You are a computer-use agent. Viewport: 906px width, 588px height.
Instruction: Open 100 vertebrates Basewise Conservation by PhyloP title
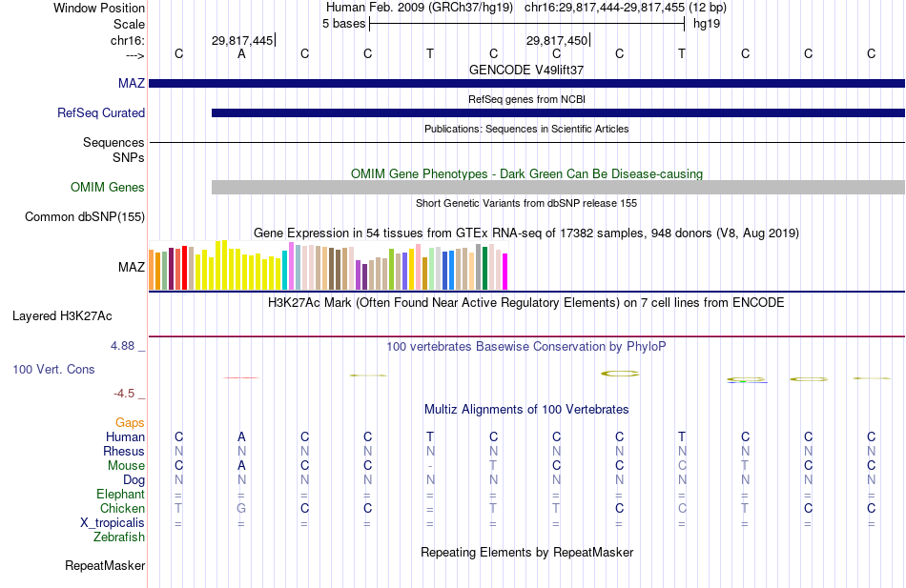pyautogui.click(x=526, y=347)
